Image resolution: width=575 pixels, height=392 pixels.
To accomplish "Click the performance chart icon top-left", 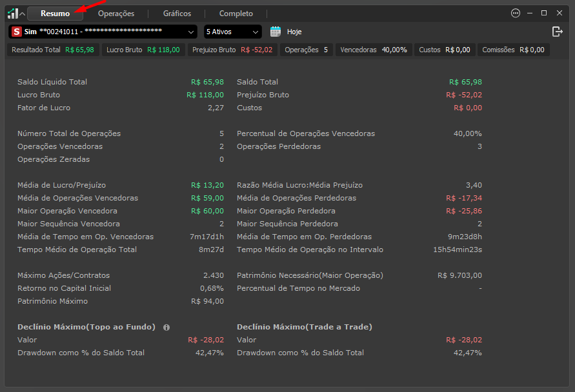I will [x=13, y=14].
